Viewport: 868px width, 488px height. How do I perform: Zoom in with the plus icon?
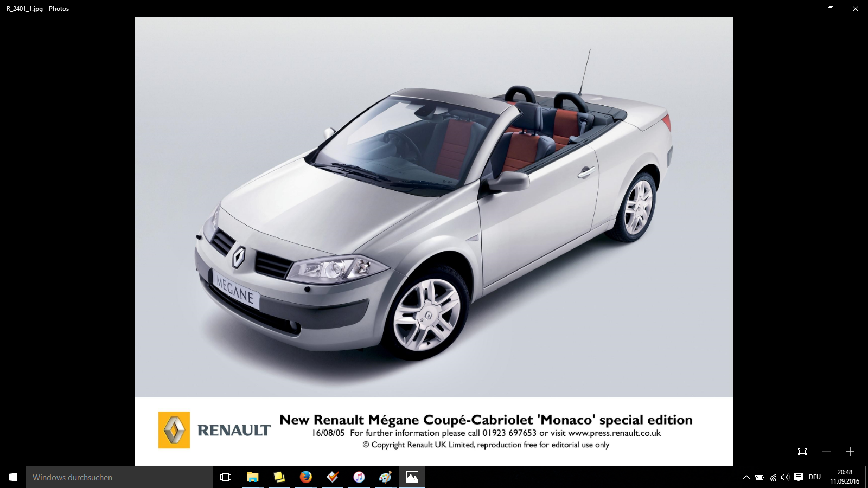[x=850, y=452]
